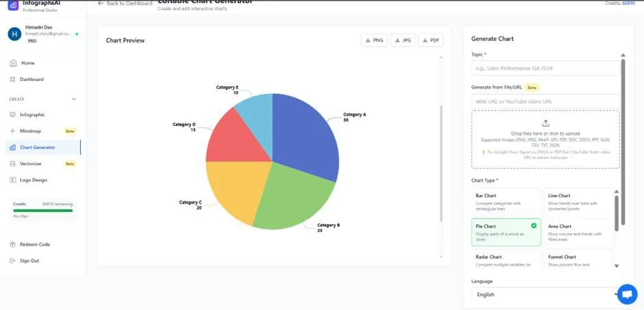Open Chart Generator in the sidebar

click(38, 147)
